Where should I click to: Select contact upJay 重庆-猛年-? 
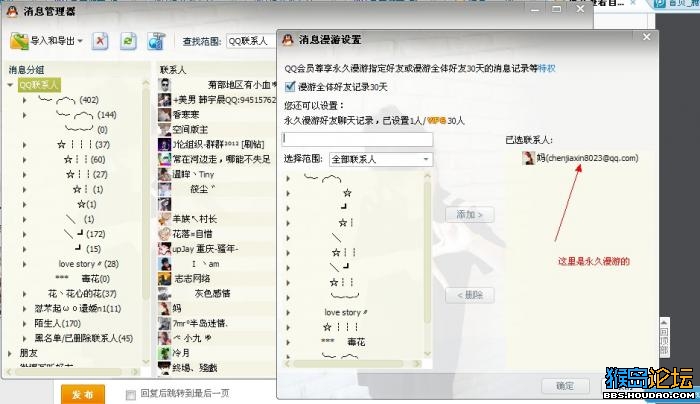pos(205,249)
